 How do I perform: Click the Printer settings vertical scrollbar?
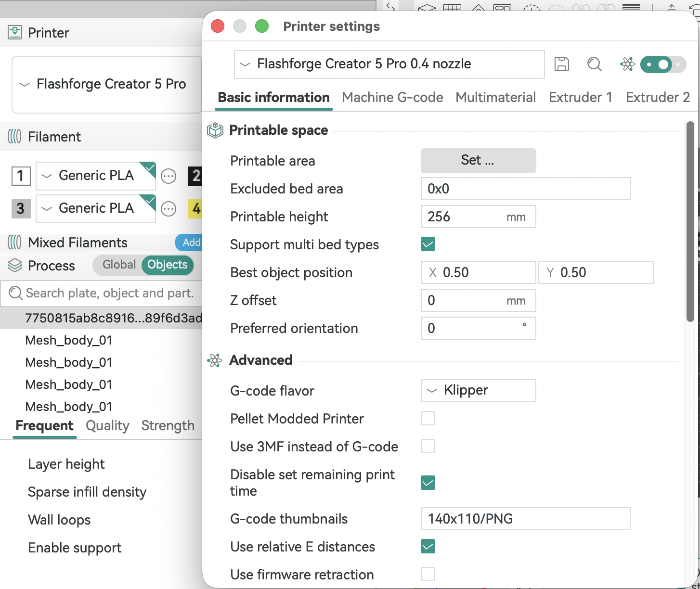tap(690, 221)
